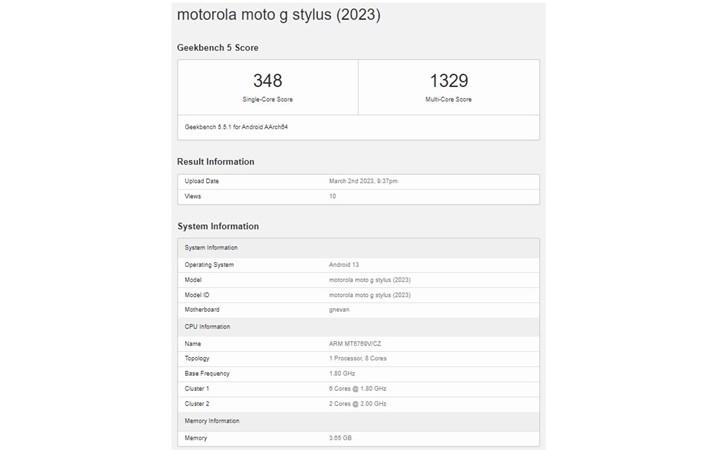This screenshot has height=450, width=720.
Task: Select the multi-core score value 1329
Action: tap(448, 81)
